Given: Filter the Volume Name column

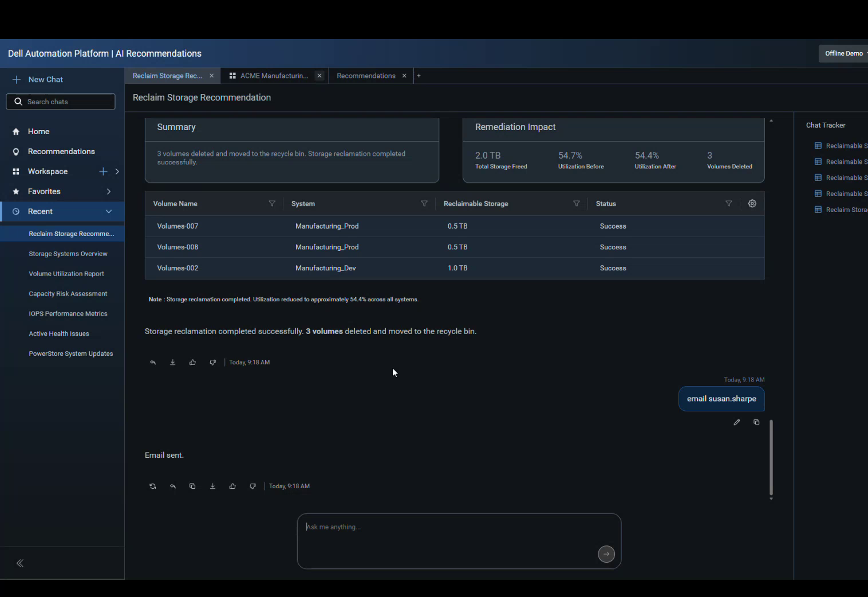Looking at the screenshot, I should coord(272,203).
